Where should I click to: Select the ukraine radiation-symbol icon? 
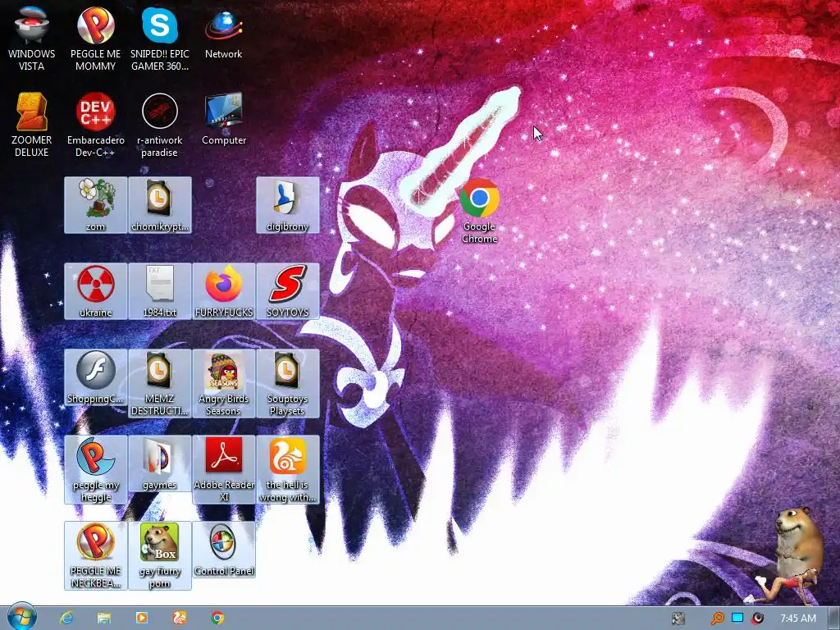click(95, 291)
